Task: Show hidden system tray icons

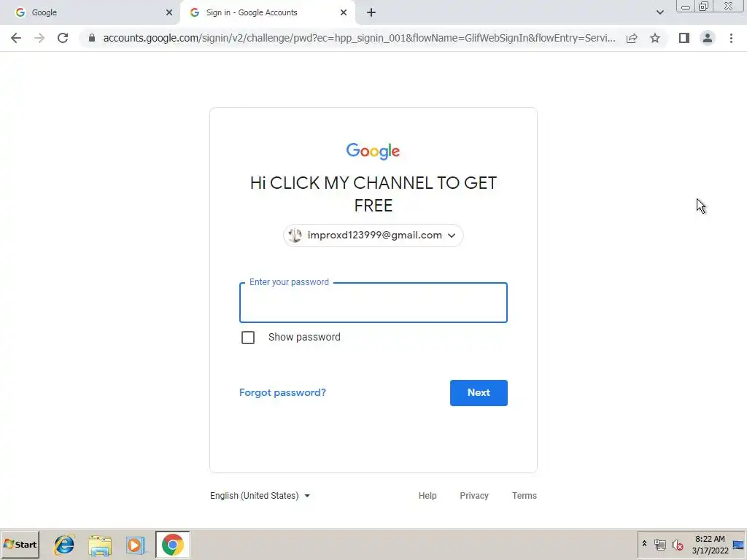Action: pos(644,544)
